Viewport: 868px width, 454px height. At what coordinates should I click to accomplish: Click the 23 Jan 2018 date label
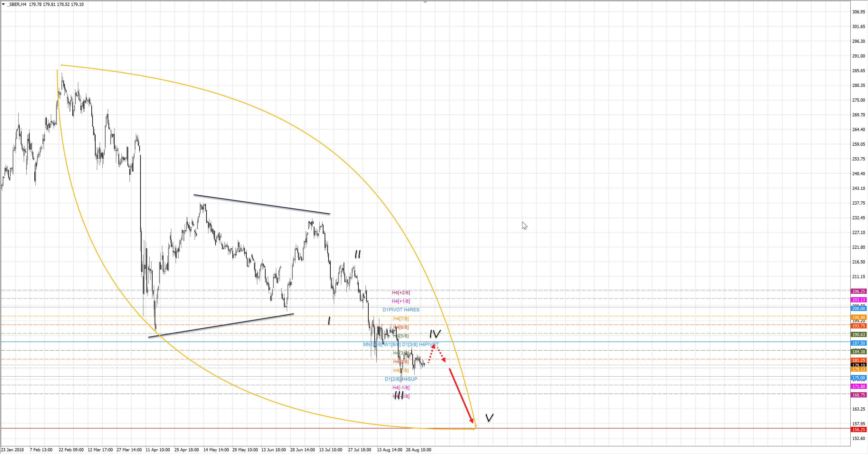click(12, 450)
